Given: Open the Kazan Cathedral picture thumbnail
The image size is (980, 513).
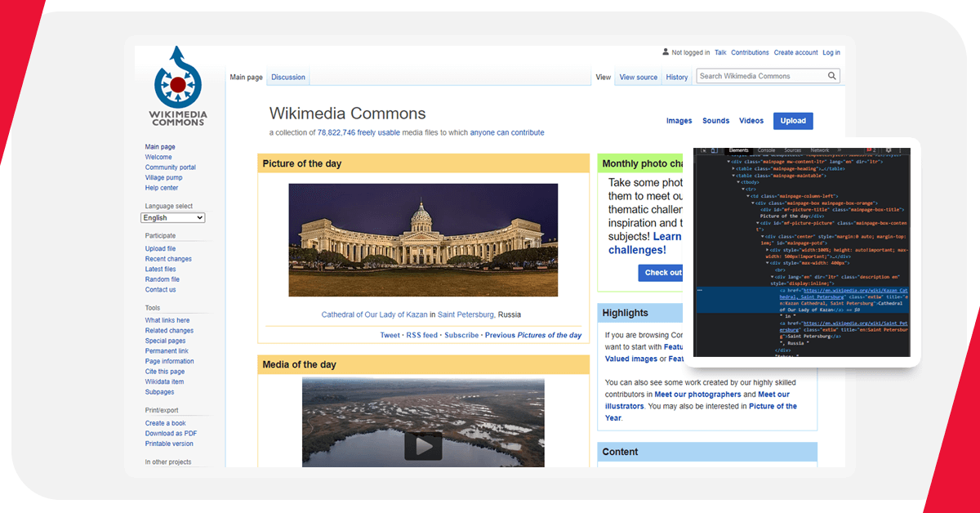Looking at the screenshot, I should pos(423,240).
